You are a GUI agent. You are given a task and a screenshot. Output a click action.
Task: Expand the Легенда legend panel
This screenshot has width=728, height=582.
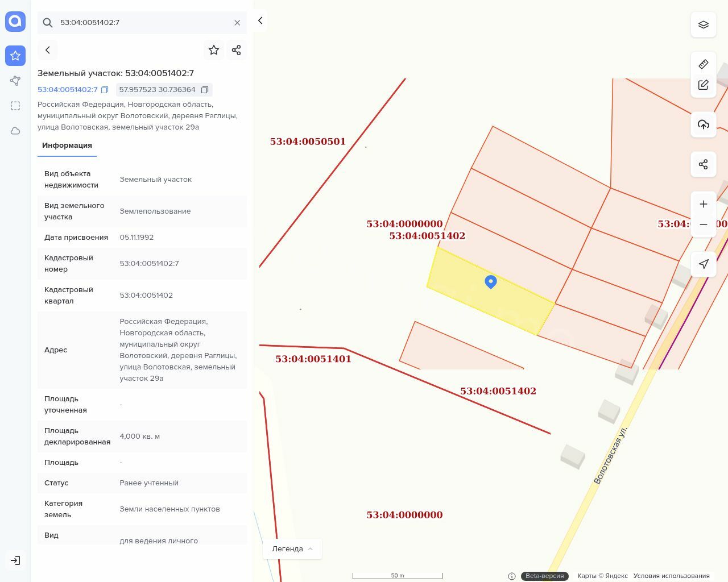[292, 548]
